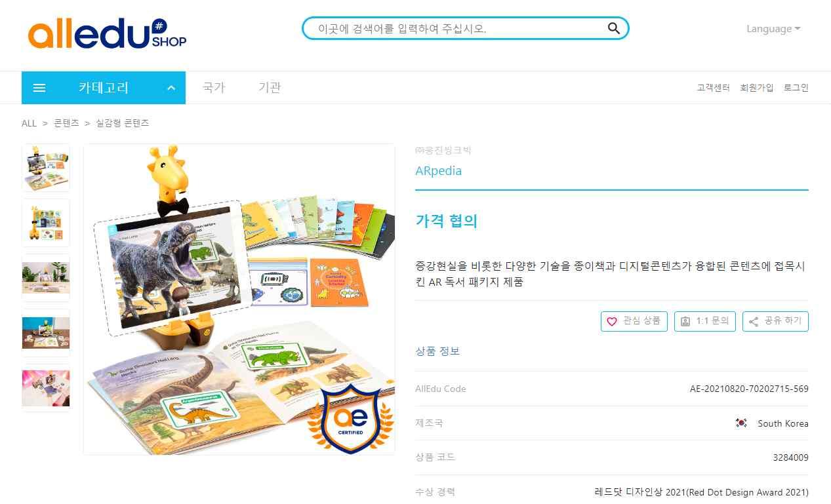Image resolution: width=831 pixels, height=504 pixels.
Task: Click the search magnifier icon
Action: 613,28
